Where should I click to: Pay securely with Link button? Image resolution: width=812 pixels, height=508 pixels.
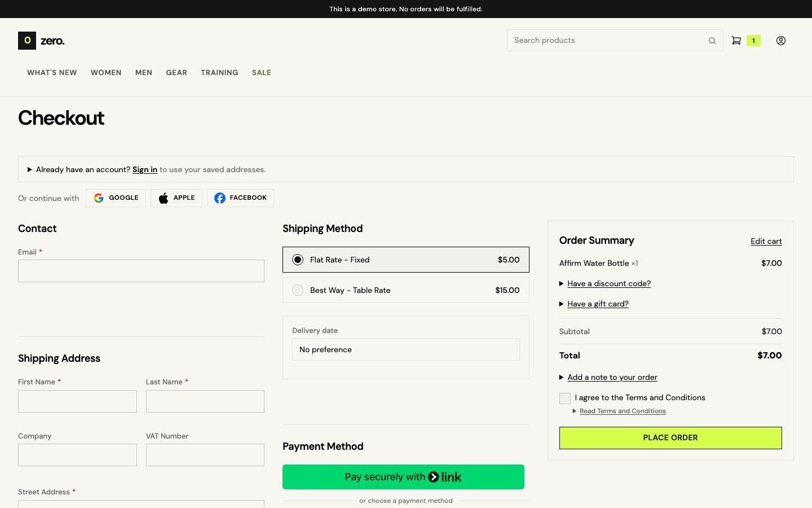pyautogui.click(x=403, y=477)
